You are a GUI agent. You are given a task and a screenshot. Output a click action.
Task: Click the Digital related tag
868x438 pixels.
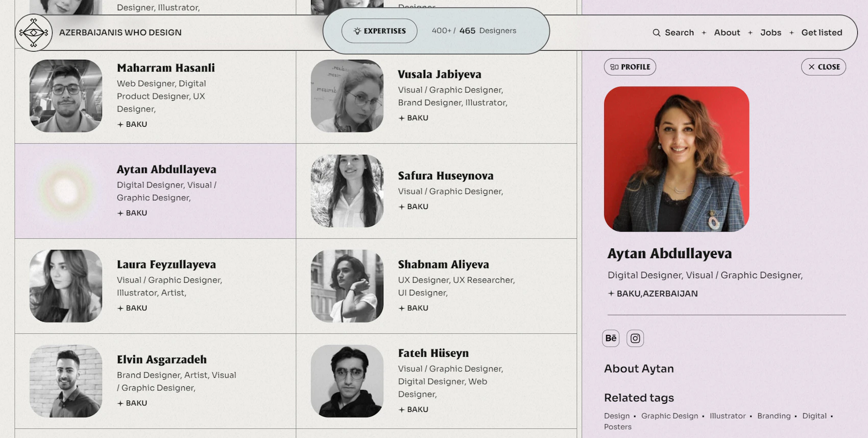coord(814,416)
